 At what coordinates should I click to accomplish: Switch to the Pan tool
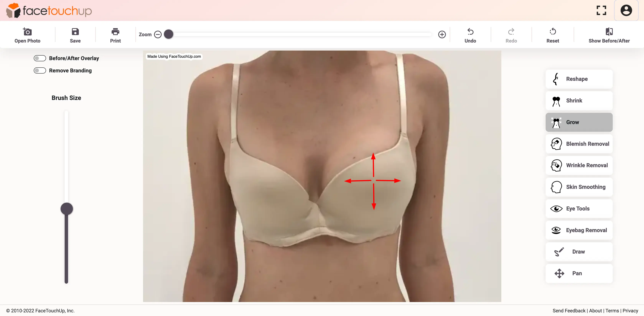pos(579,273)
